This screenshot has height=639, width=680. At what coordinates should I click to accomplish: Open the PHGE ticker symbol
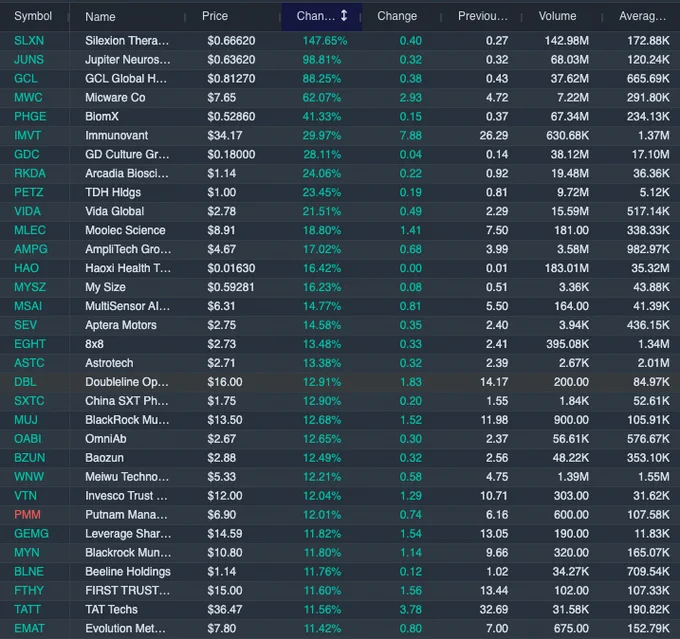click(30, 116)
